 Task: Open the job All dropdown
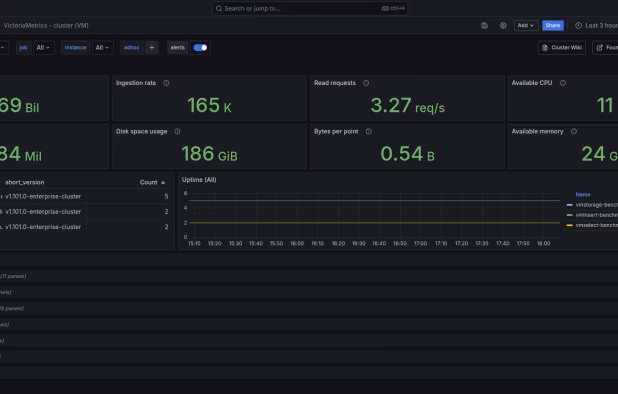pyautogui.click(x=43, y=48)
